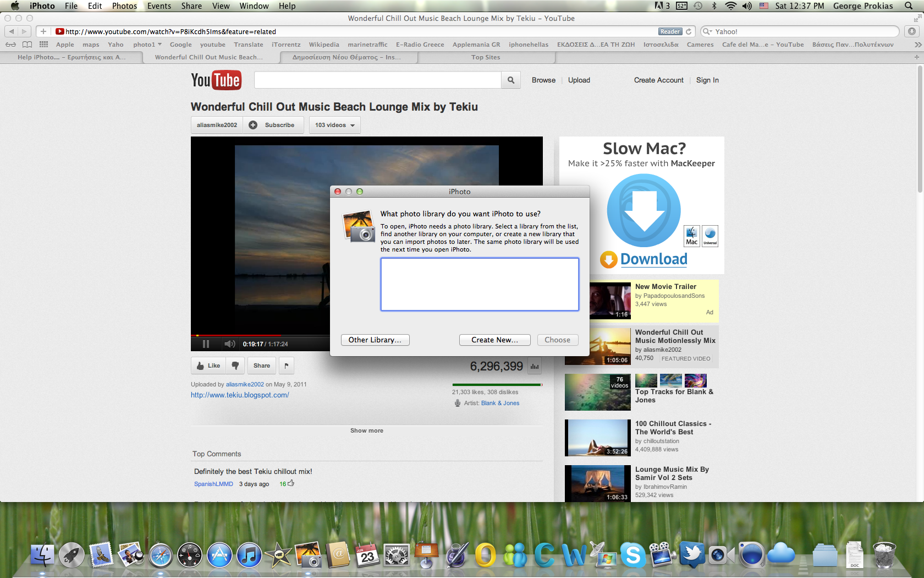Click the flag report button under video
The height and width of the screenshot is (578, 924).
(287, 366)
